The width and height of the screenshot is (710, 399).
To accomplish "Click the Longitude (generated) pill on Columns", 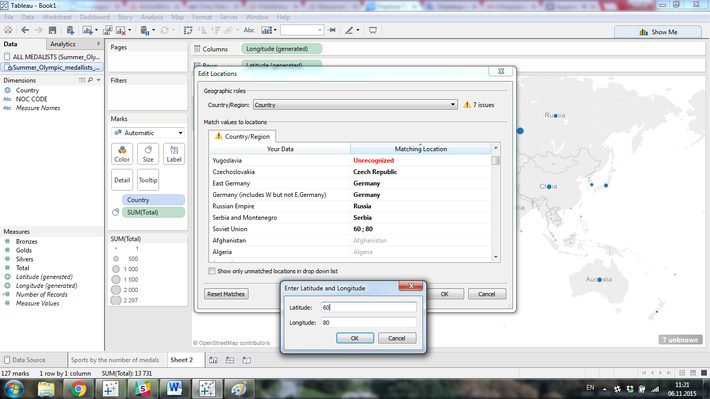I will 281,49.
